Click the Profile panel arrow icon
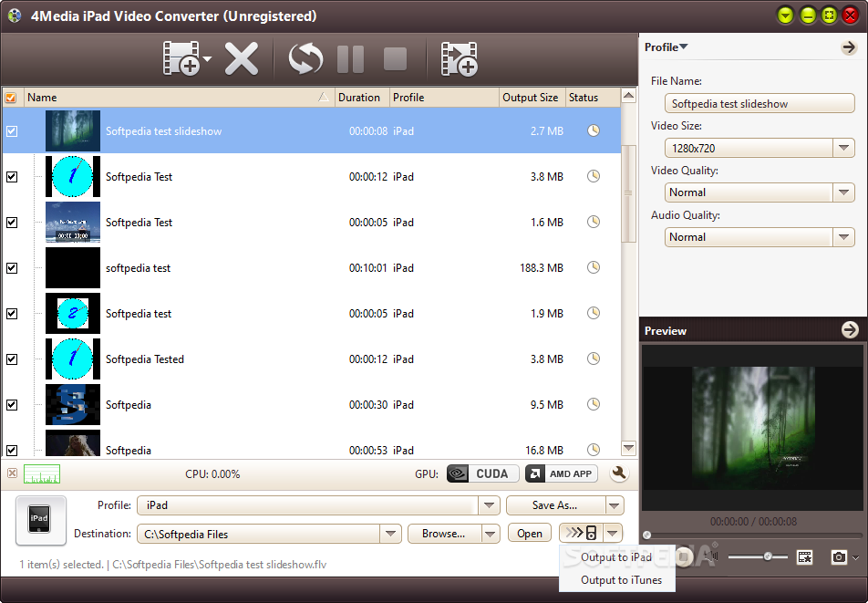Viewport: 868px width, 603px height. [x=849, y=47]
